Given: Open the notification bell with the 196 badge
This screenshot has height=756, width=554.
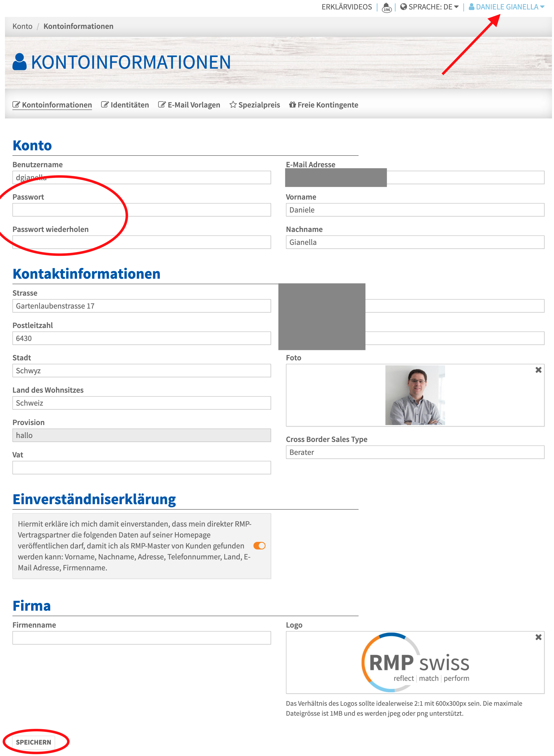Looking at the screenshot, I should point(386,7).
